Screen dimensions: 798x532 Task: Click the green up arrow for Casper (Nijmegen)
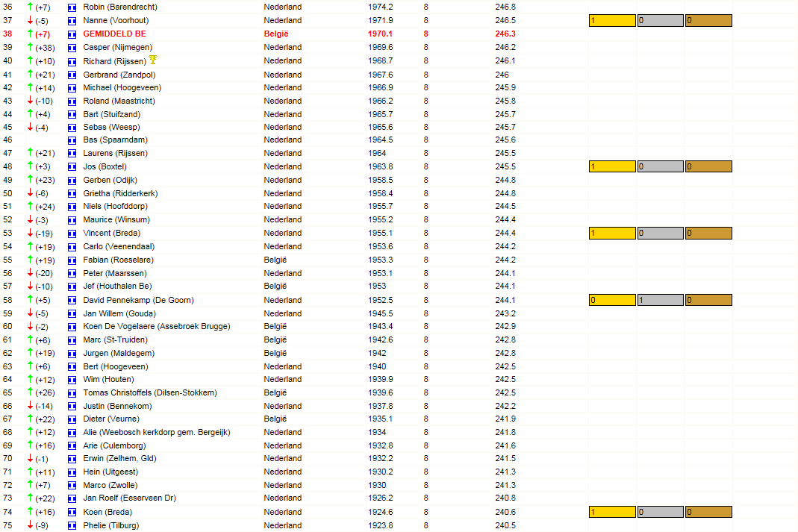point(30,47)
